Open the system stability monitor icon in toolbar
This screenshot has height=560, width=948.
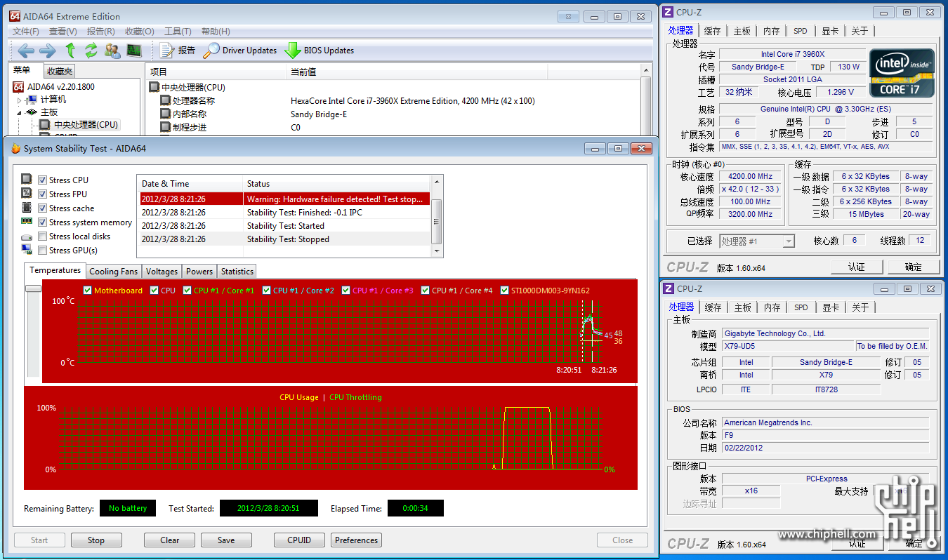(x=133, y=51)
